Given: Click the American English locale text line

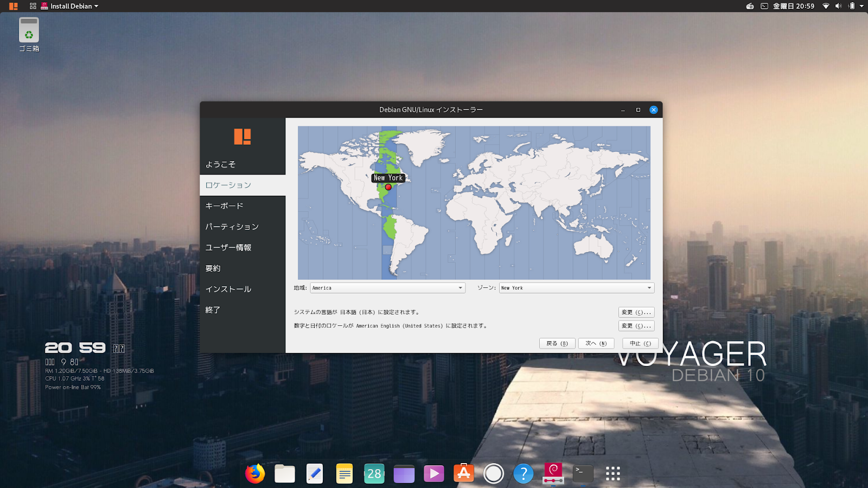Looking at the screenshot, I should pyautogui.click(x=391, y=326).
